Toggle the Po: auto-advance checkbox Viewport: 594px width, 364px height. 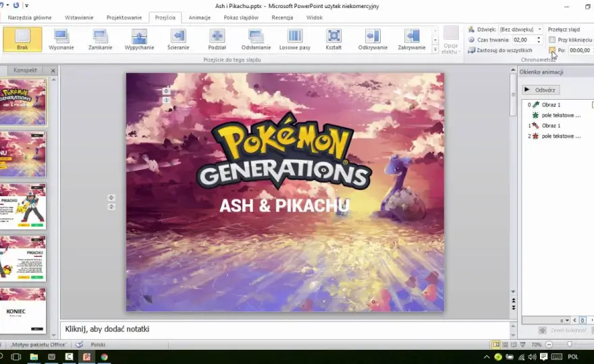pyautogui.click(x=552, y=50)
